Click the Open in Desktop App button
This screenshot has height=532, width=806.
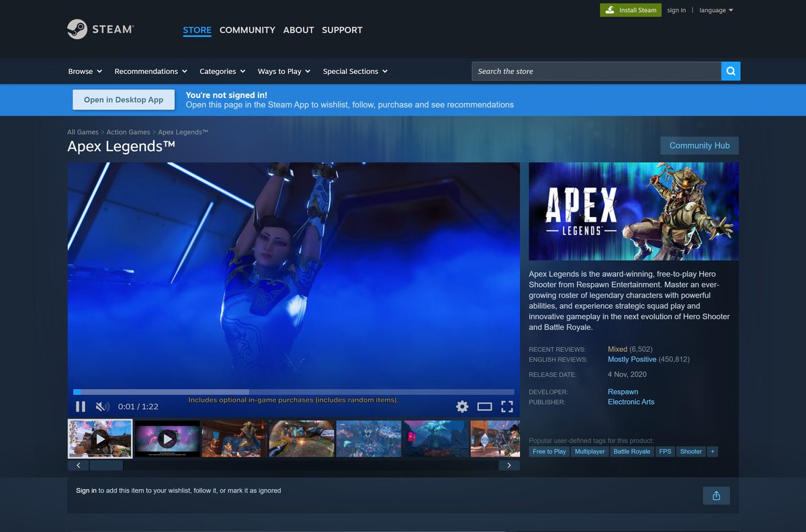(124, 99)
